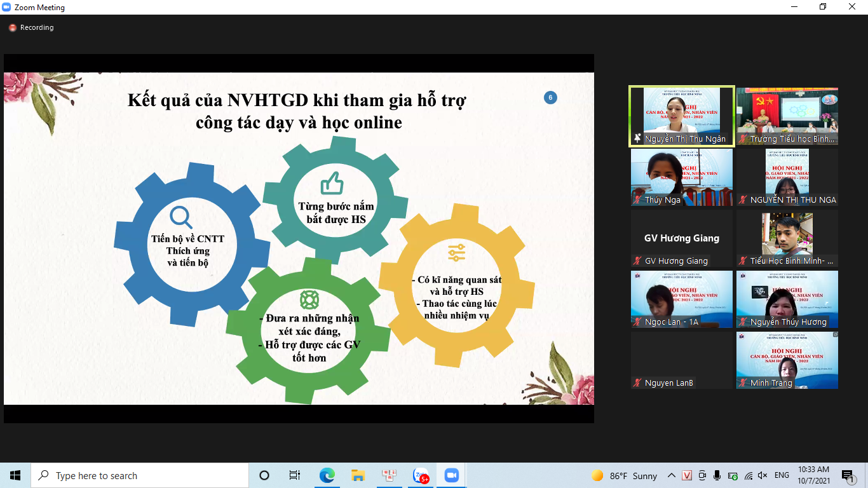Click the shared presentation slide
Viewport: 868px width, 488px height.
(x=299, y=238)
